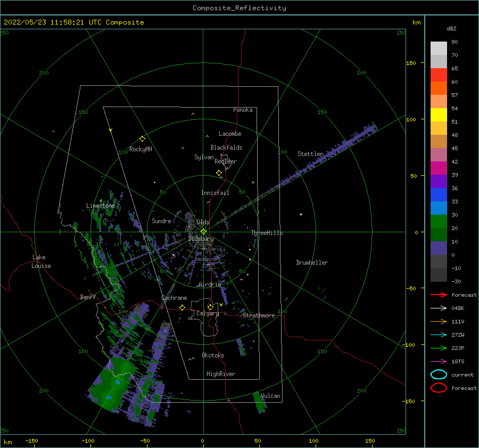The width and height of the screenshot is (479, 448).
Task: Click the yellow diamond marker inside Calgary outline
Action: (210, 307)
